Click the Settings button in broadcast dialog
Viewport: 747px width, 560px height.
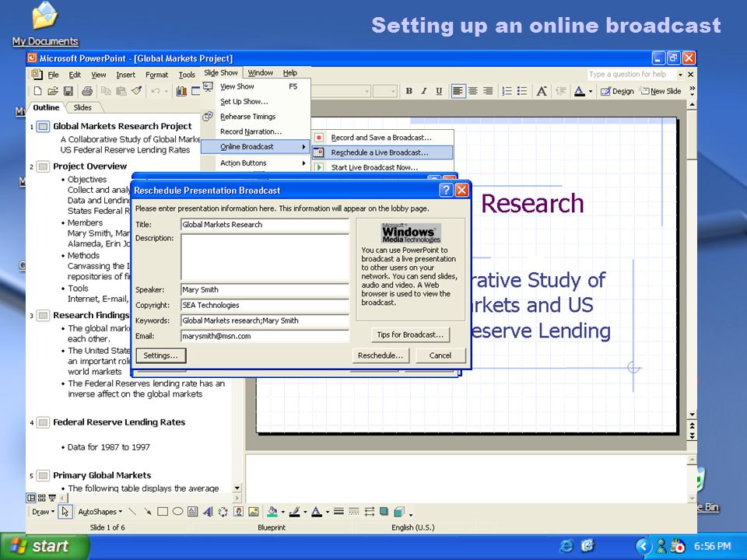(160, 355)
